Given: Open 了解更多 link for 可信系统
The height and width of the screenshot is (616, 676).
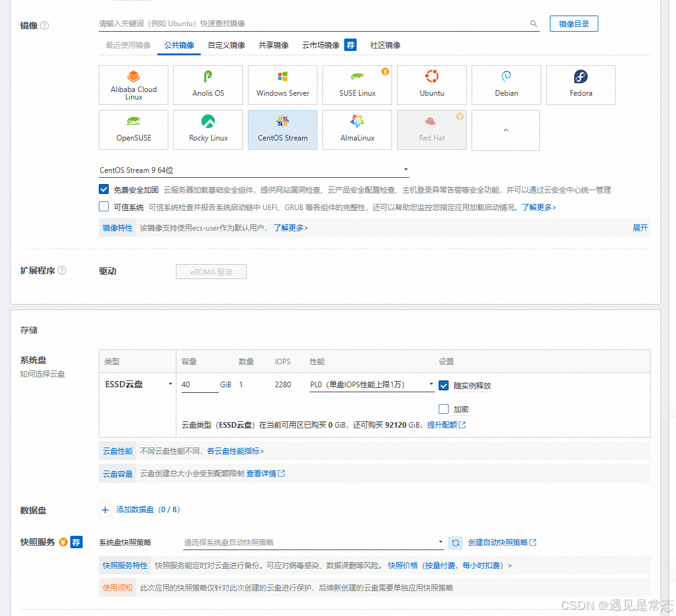Looking at the screenshot, I should (539, 208).
